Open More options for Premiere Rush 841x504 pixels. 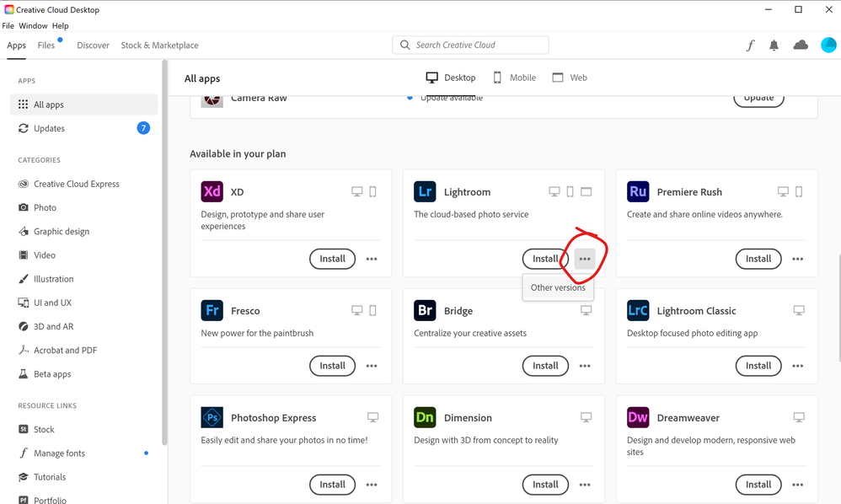click(x=797, y=259)
